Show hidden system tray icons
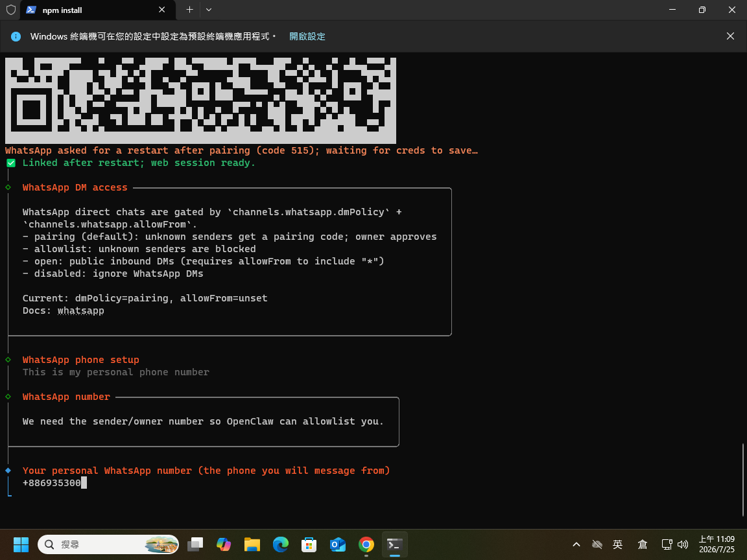 pos(576,544)
